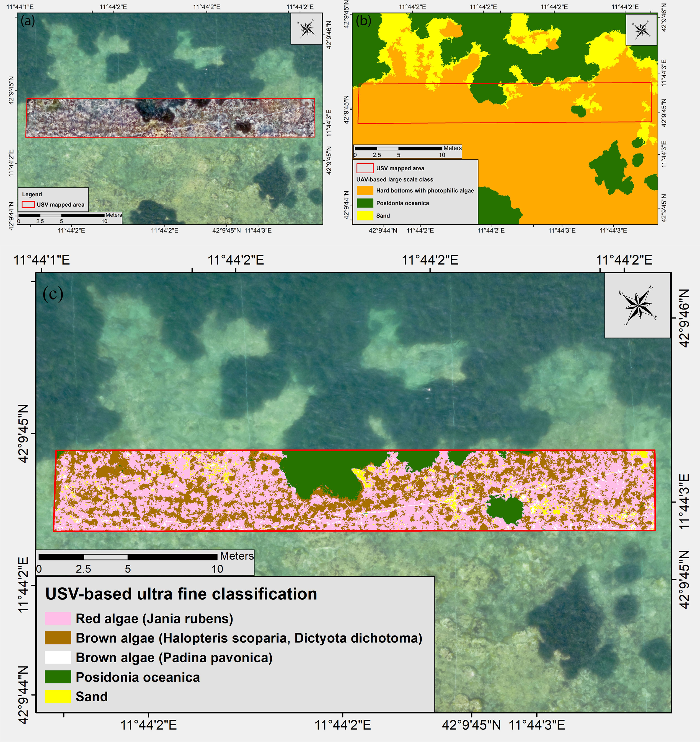Click the 'Red algae (Jania rubens)' label
Viewport: 700px width, 742px height.
155,619
